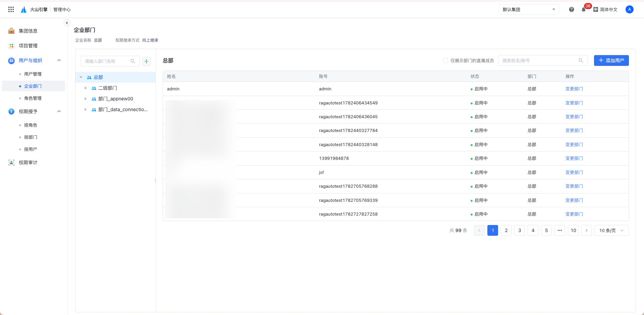Open 集团信息 briefcase icon

[11, 31]
